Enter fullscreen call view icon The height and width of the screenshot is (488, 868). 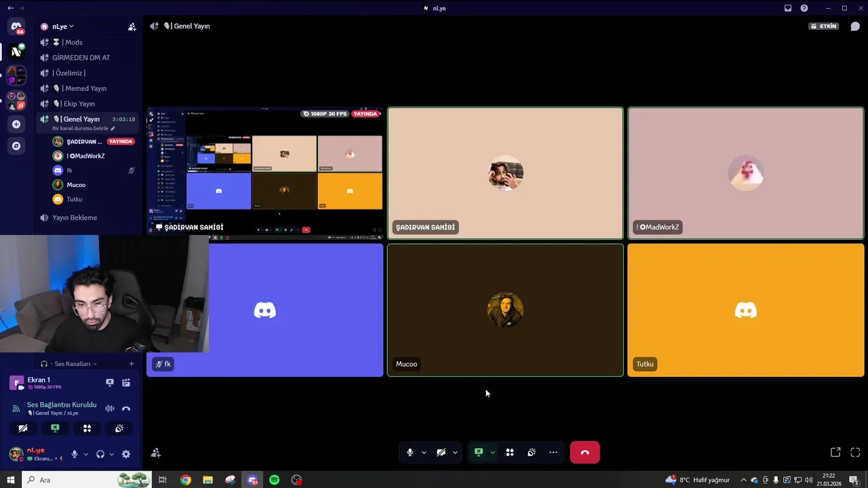click(855, 452)
